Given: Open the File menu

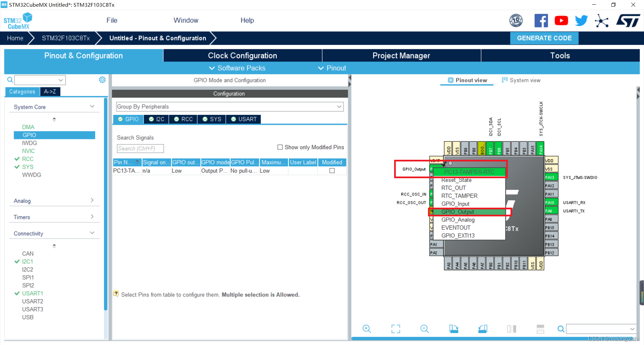Looking at the screenshot, I should click(x=112, y=20).
